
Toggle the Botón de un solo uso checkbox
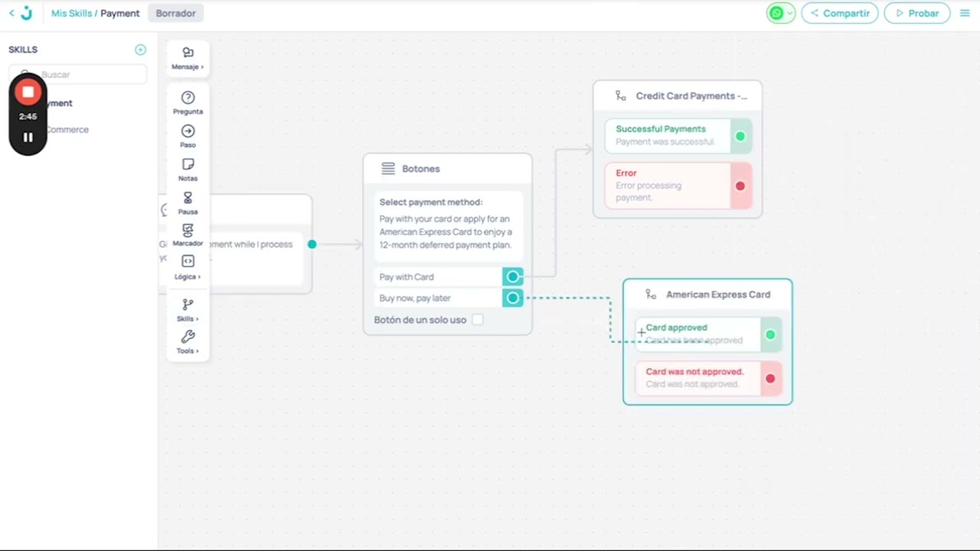478,320
